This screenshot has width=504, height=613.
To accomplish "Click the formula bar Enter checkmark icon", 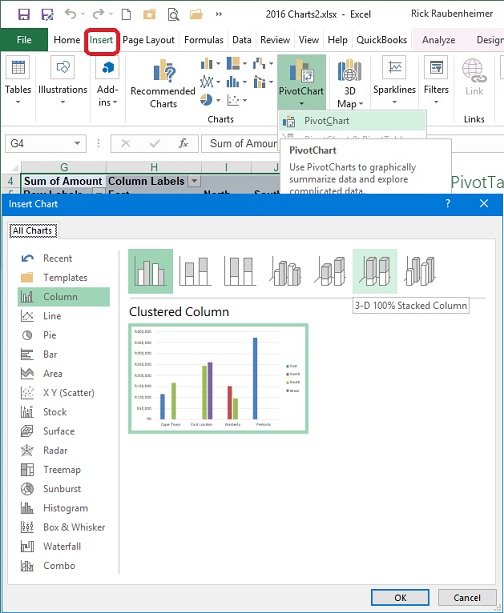I will coord(155,143).
